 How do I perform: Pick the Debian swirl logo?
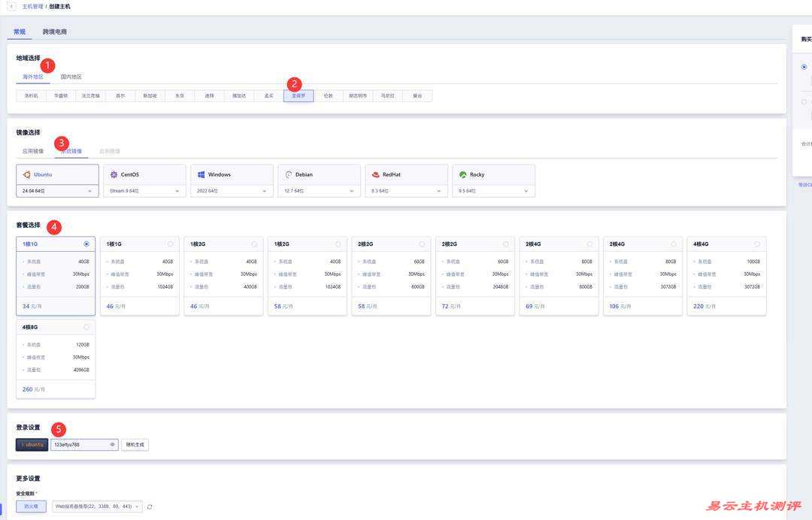[x=289, y=174]
